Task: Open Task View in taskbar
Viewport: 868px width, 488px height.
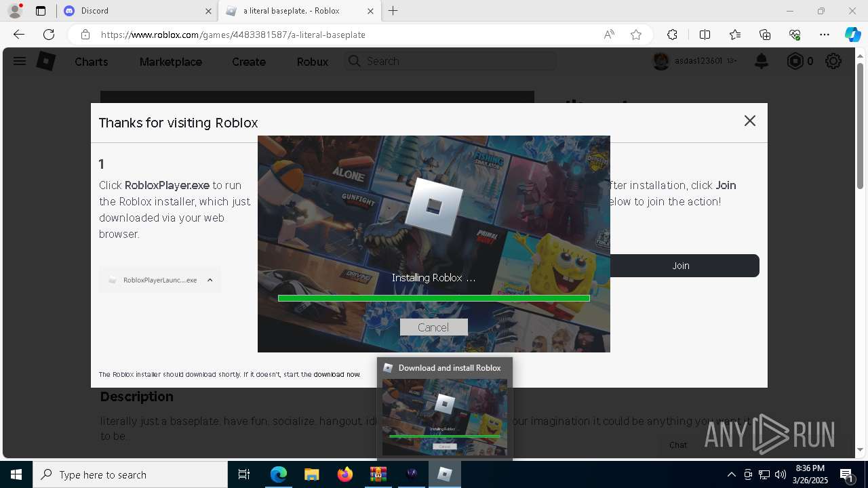Action: click(244, 474)
